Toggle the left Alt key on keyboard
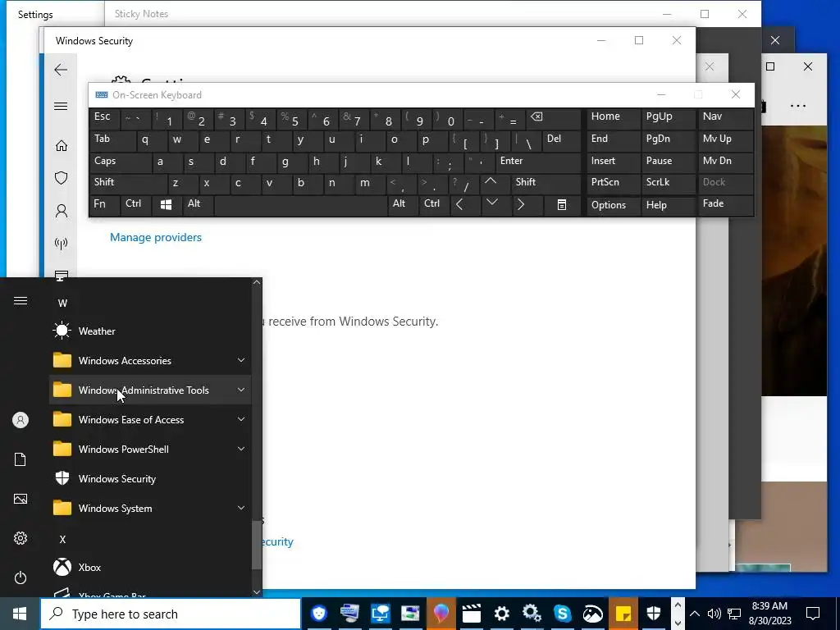 click(x=197, y=205)
